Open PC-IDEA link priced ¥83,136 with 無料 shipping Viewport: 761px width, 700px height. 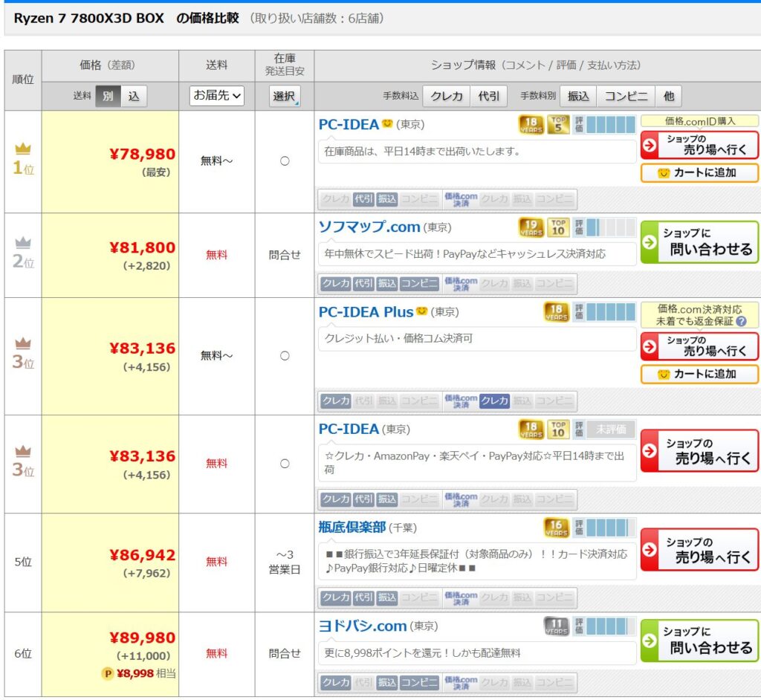pos(349,429)
